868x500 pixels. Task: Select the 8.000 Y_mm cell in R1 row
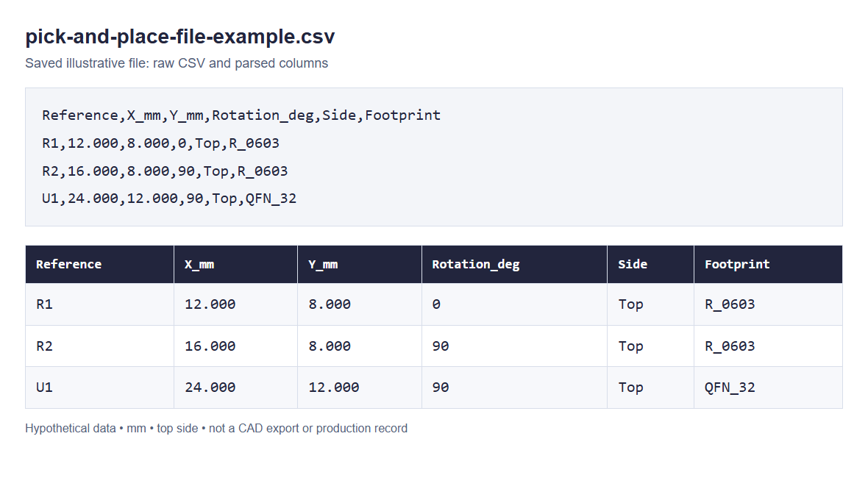click(x=360, y=304)
